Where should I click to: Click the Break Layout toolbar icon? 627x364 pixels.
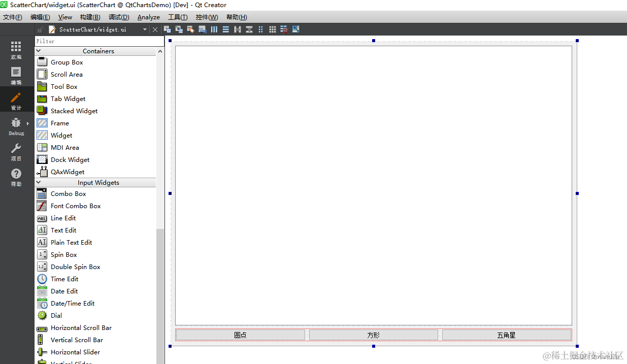coord(284,29)
